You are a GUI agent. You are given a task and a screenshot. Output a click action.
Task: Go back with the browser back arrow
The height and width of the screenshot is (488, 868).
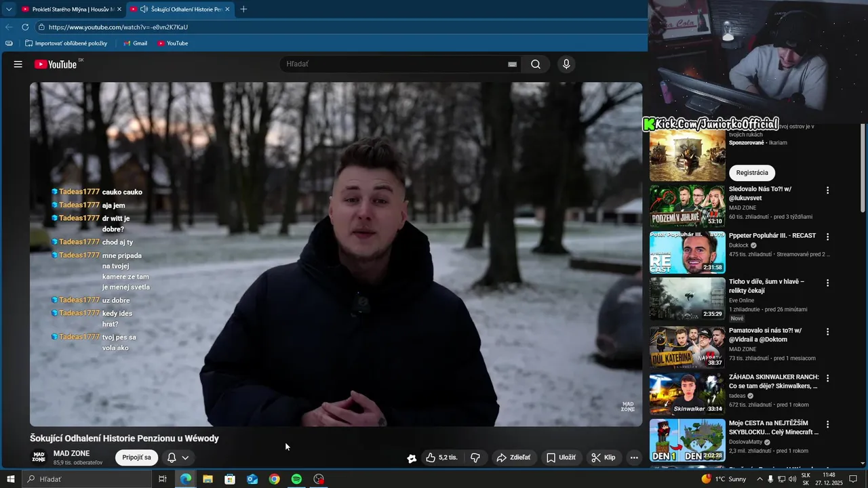click(x=9, y=27)
